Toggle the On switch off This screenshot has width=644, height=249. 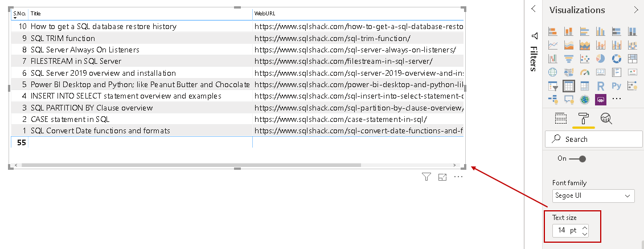click(579, 158)
